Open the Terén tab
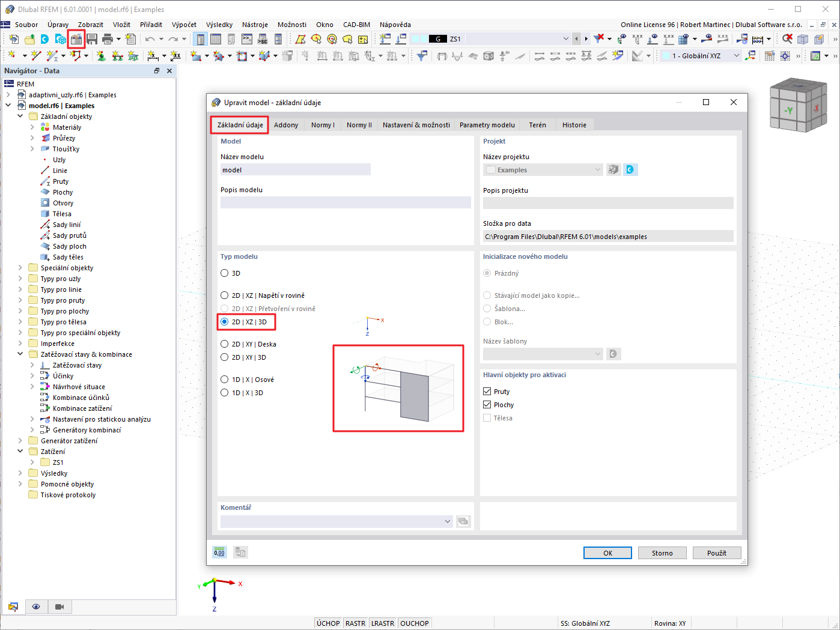This screenshot has width=840, height=630. 538,125
